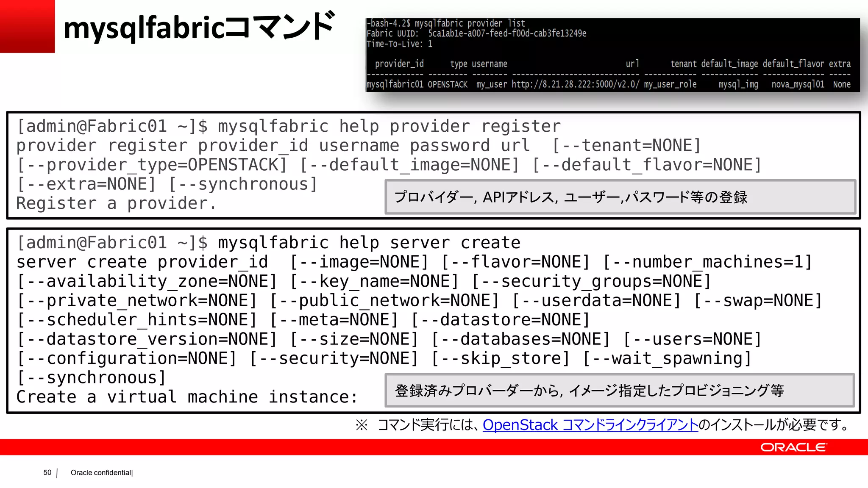The height and width of the screenshot is (488, 868).
Task: Click the slide number 50
Action: coord(47,472)
